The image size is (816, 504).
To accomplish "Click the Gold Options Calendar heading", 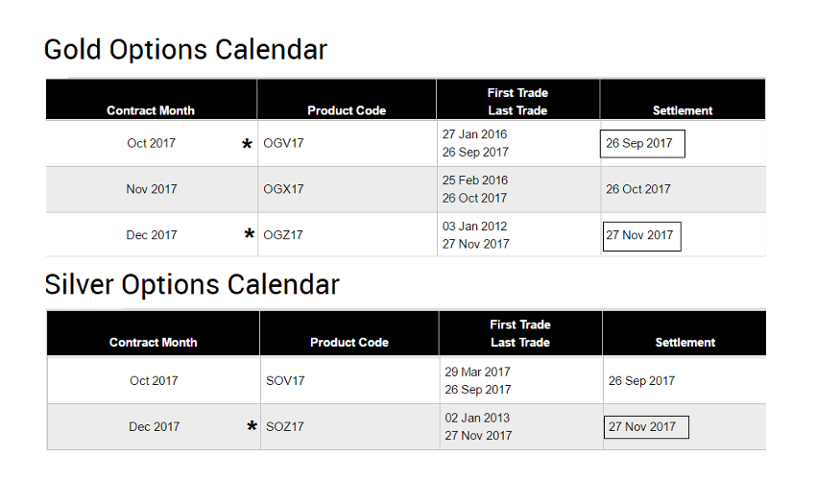I will click(185, 49).
